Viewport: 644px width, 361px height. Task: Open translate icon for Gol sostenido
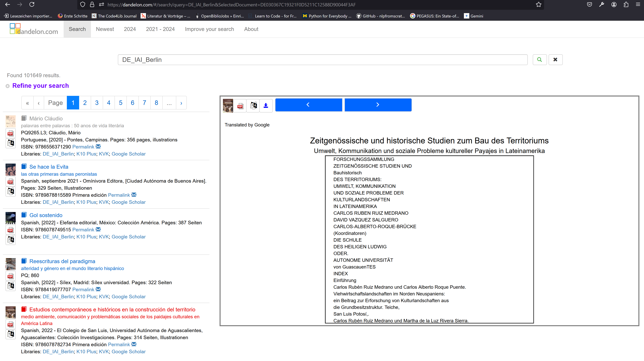pyautogui.click(x=10, y=240)
